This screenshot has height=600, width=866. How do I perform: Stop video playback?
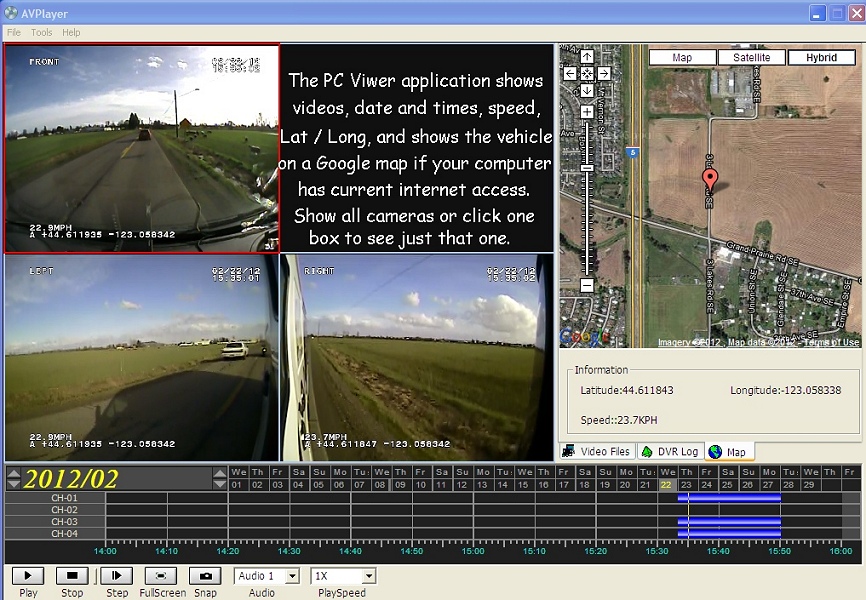[x=72, y=576]
